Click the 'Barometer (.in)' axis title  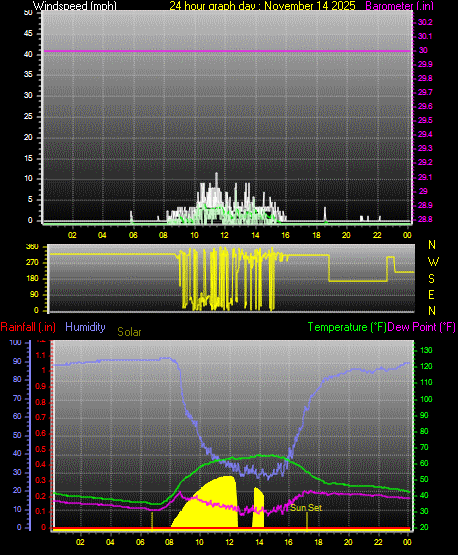pyautogui.click(x=399, y=6)
